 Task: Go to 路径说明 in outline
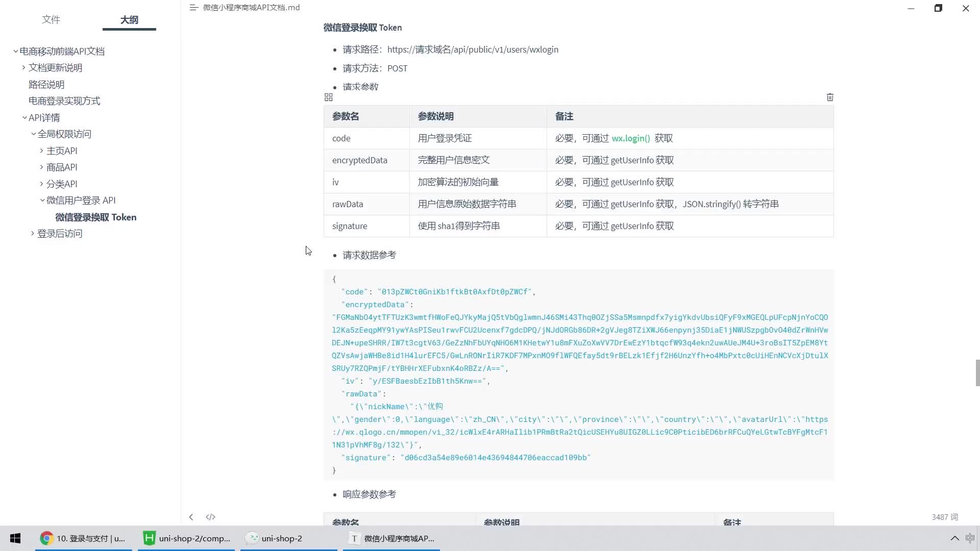(x=46, y=84)
